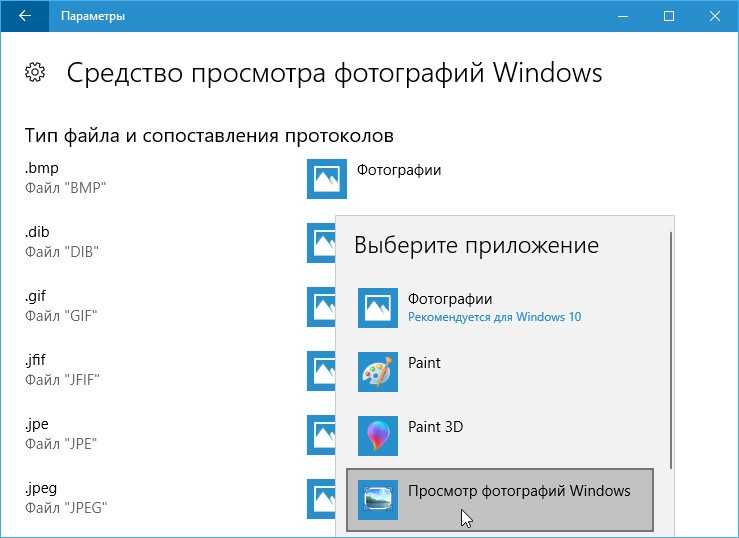739x538 pixels.
Task: Select the Paint 3D icon
Action: point(378,436)
